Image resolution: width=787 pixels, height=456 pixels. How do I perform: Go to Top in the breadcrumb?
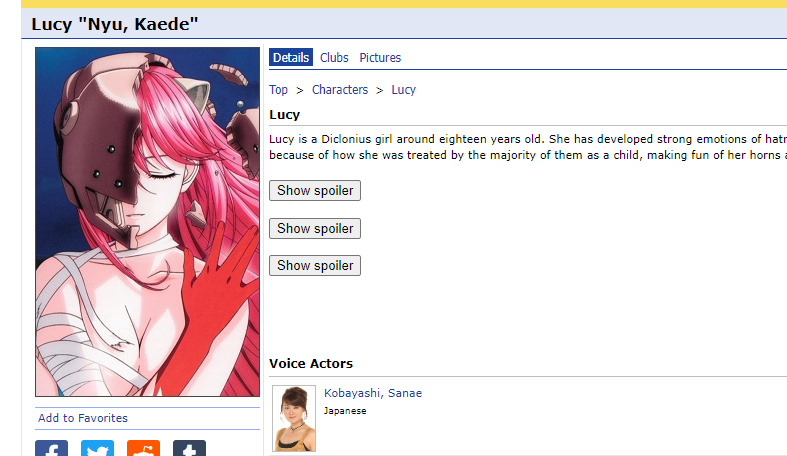[x=278, y=90]
